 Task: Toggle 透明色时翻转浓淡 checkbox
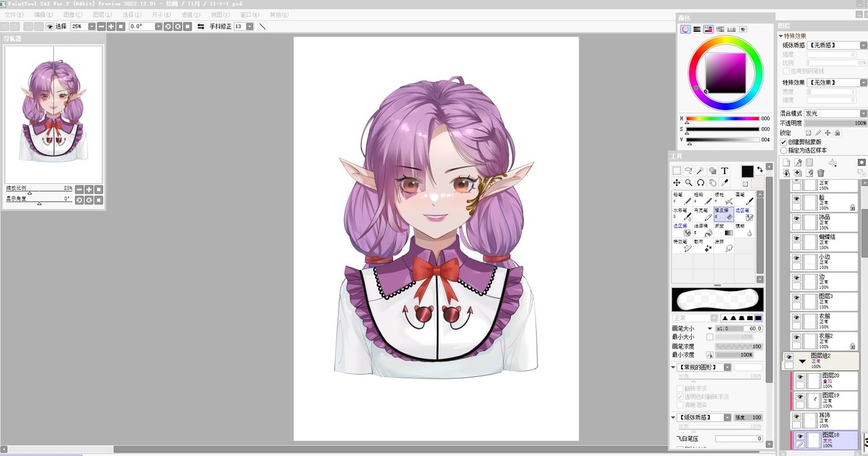pos(680,397)
